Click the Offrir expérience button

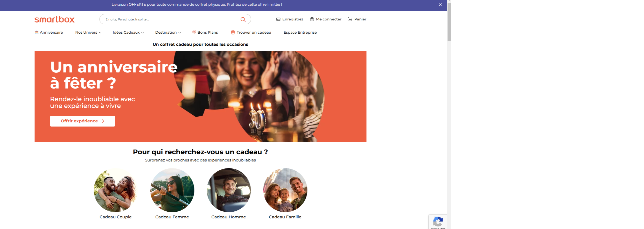(82, 121)
